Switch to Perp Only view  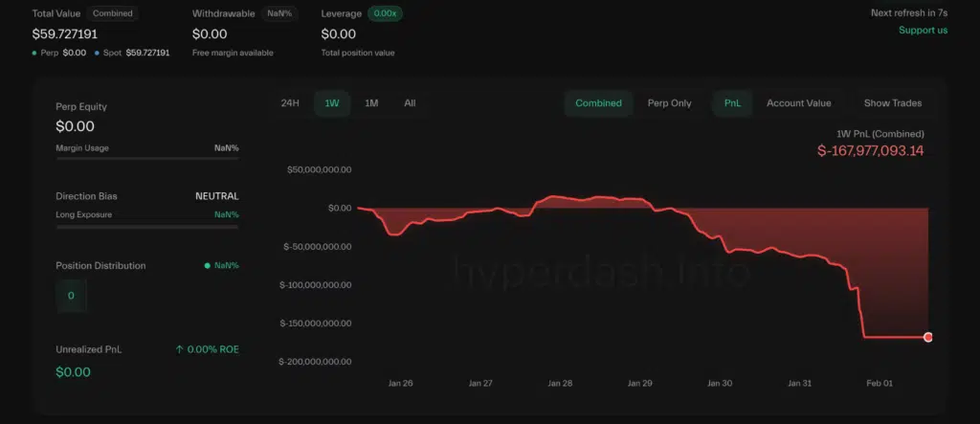tap(669, 103)
